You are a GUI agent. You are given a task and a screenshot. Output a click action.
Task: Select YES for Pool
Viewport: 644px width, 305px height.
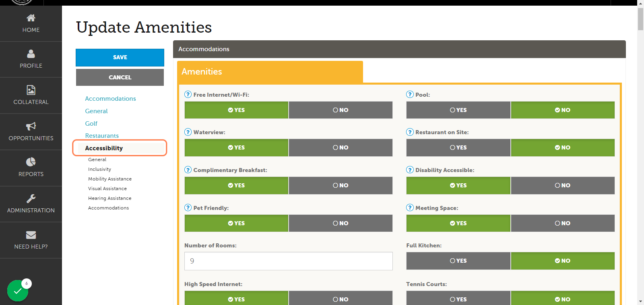458,110
